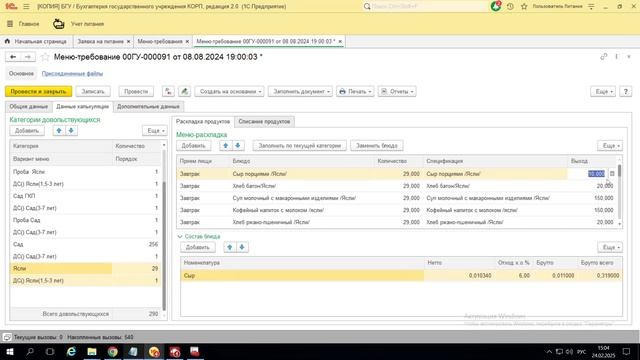Open history clock icon in title bar
The width and height of the screenshot is (640, 360).
coord(510,7)
